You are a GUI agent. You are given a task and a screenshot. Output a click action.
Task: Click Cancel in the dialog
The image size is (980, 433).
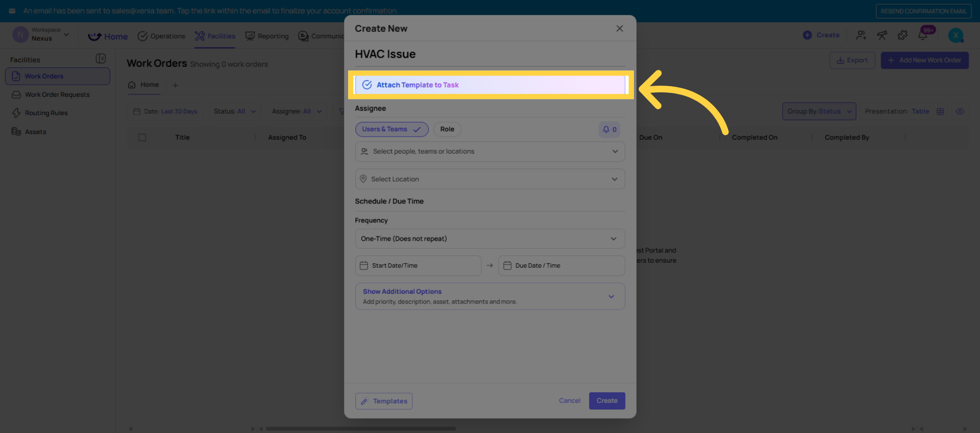(570, 401)
